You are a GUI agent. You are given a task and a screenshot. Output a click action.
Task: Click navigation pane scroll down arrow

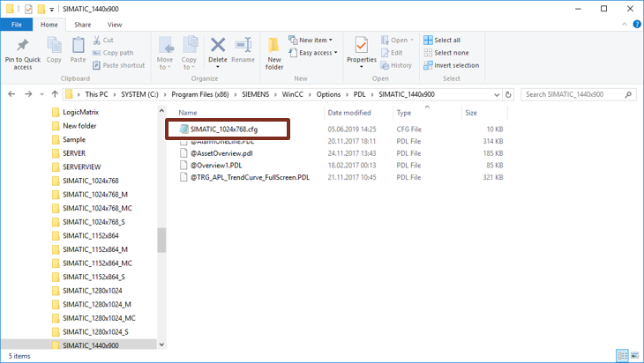coord(161,345)
